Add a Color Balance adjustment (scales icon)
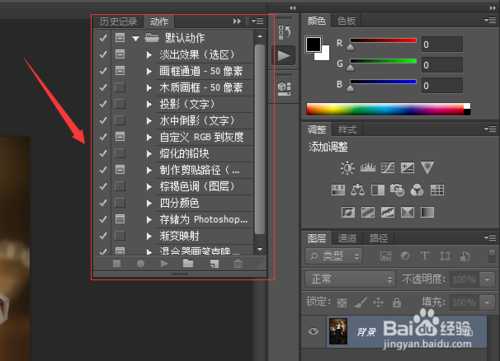Image resolution: width=500 pixels, height=361 pixels. pyautogui.click(x=357, y=190)
